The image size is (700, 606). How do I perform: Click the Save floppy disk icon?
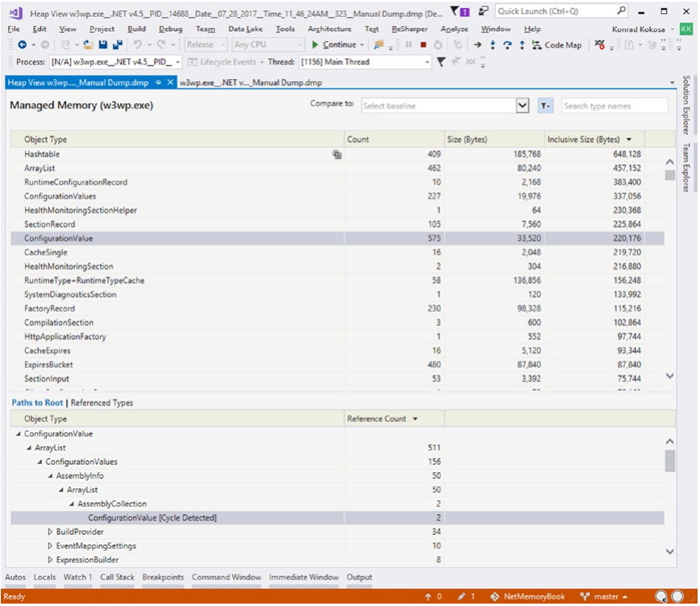103,44
